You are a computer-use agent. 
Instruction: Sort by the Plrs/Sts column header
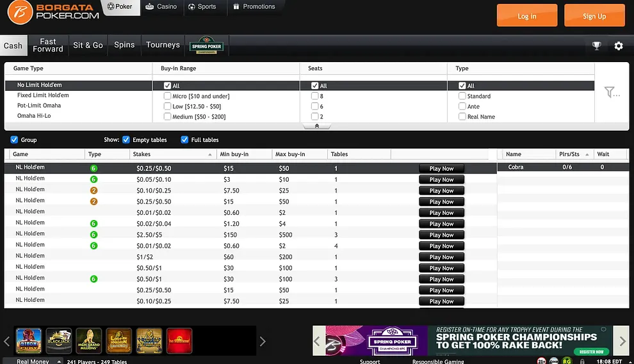573,154
